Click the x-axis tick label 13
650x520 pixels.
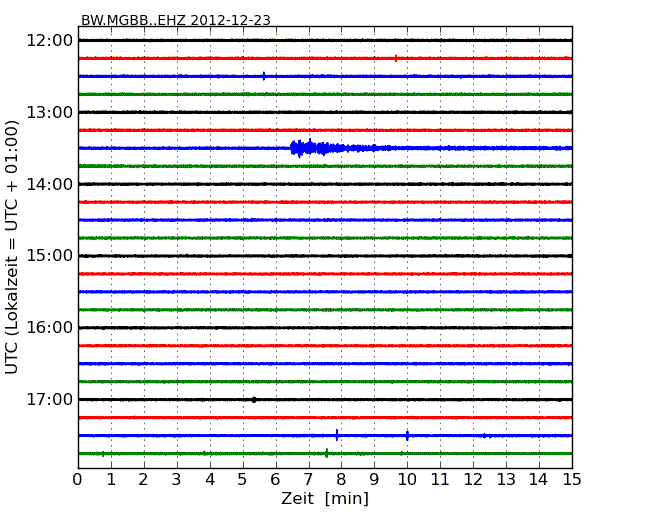pyautogui.click(x=506, y=480)
